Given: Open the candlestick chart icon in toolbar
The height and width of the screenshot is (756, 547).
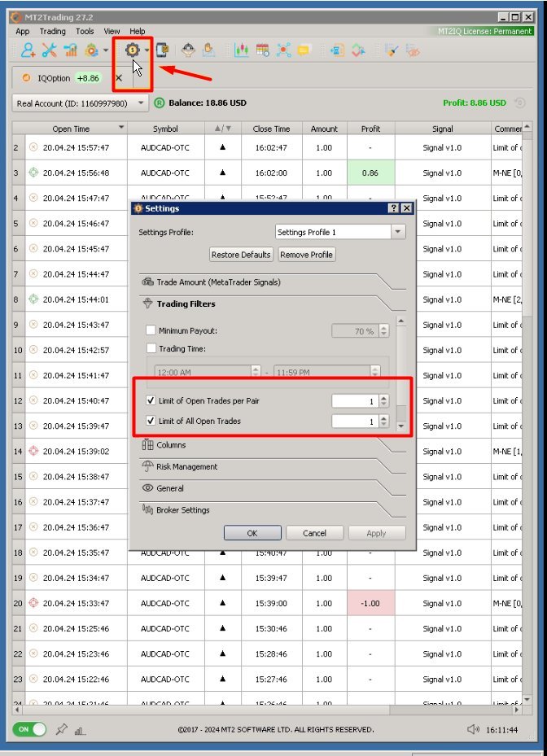Looking at the screenshot, I should click(241, 50).
